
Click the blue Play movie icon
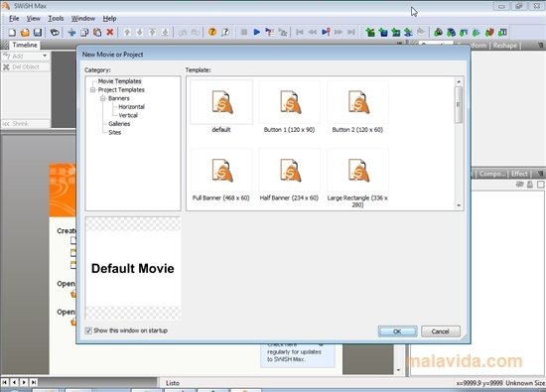(257, 32)
